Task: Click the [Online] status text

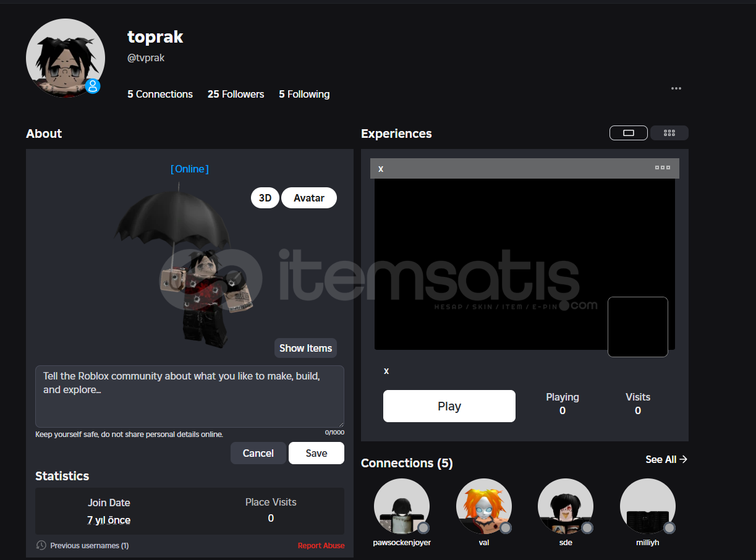Action: tap(190, 169)
